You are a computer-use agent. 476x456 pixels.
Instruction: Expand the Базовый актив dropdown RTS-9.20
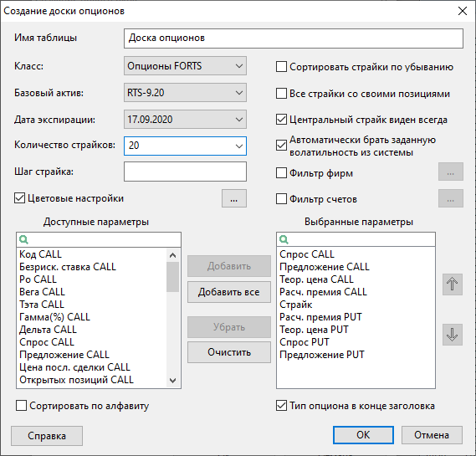click(x=185, y=93)
